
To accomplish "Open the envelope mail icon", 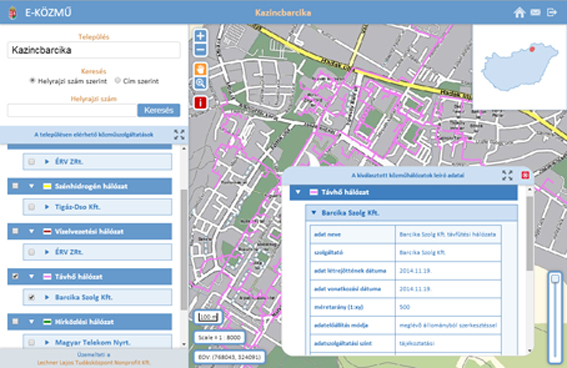I will [x=536, y=13].
